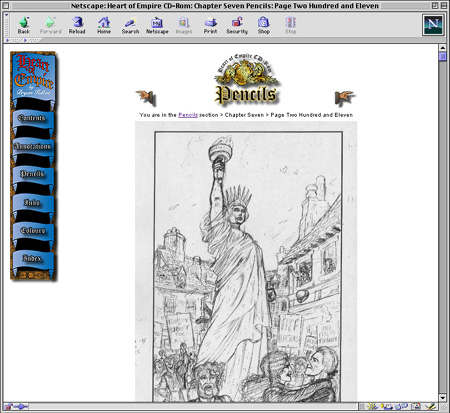Go to previous page with left hand
The height and width of the screenshot is (413, 450).
146,98
